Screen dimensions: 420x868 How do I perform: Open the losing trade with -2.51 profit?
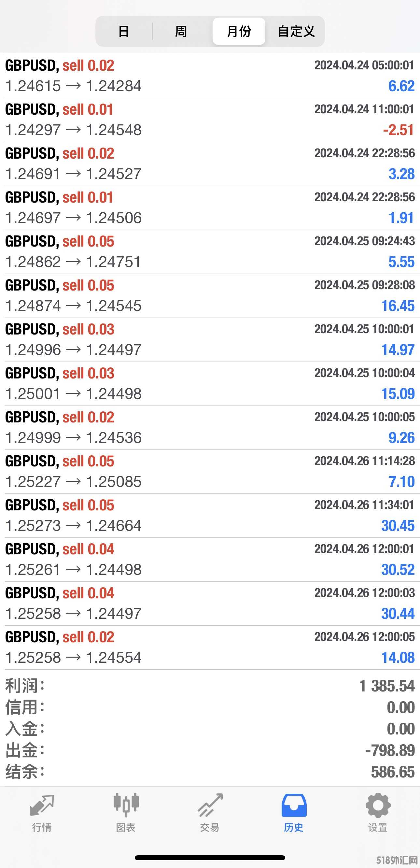coord(210,120)
